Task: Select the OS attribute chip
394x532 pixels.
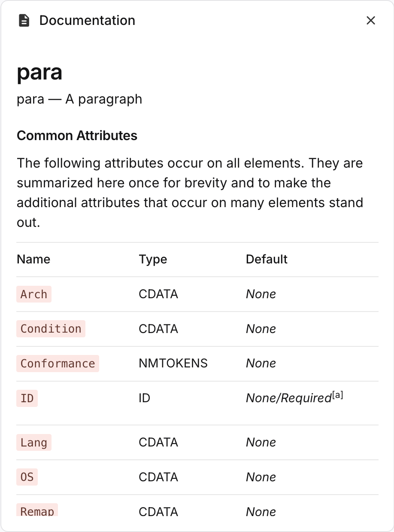Action: pyautogui.click(x=27, y=477)
